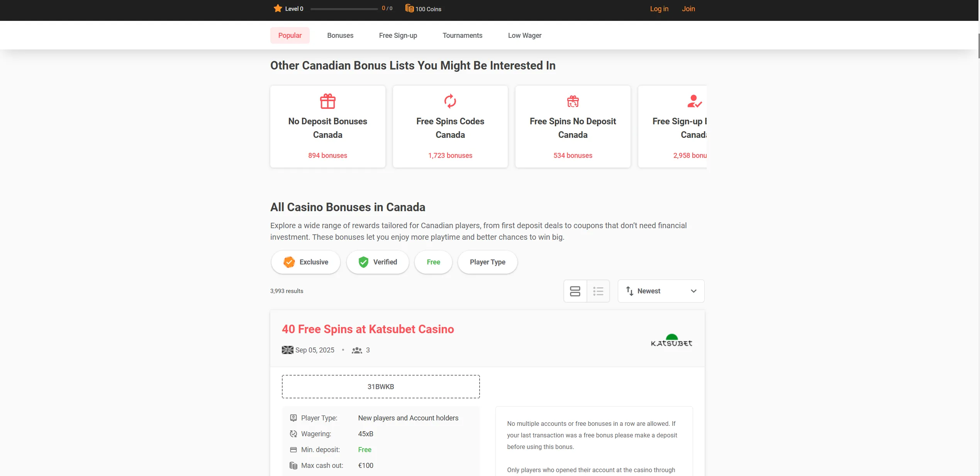The image size is (980, 476).
Task: Click the 100 Coins label
Action: tap(428, 9)
